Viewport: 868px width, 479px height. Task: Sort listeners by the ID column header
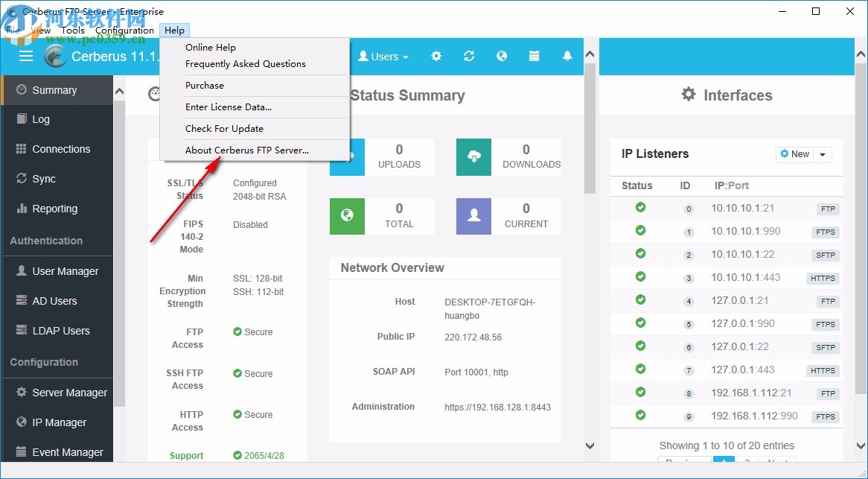click(x=685, y=185)
